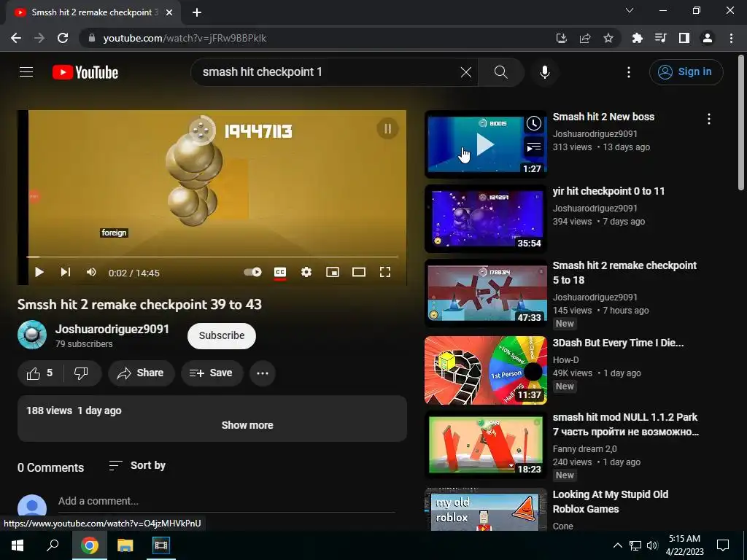Toggle closed captions CC button
Screen dimensions: 747x560
click(x=280, y=272)
